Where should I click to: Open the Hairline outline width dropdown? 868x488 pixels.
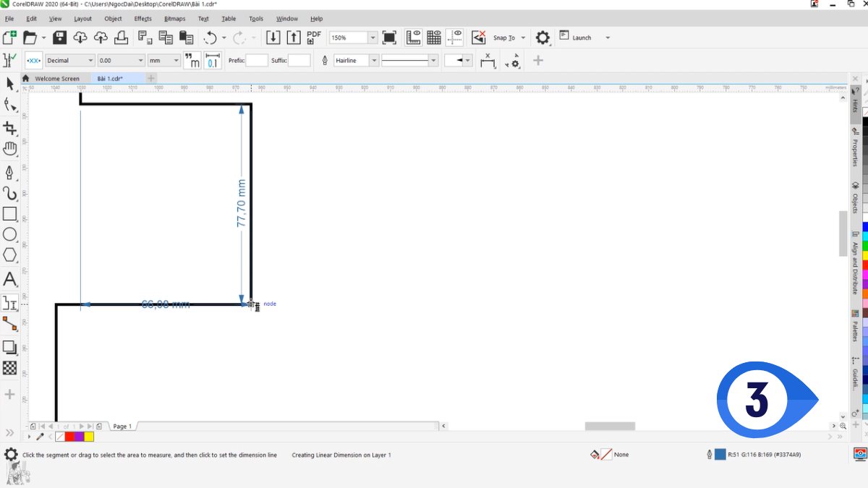coord(374,61)
